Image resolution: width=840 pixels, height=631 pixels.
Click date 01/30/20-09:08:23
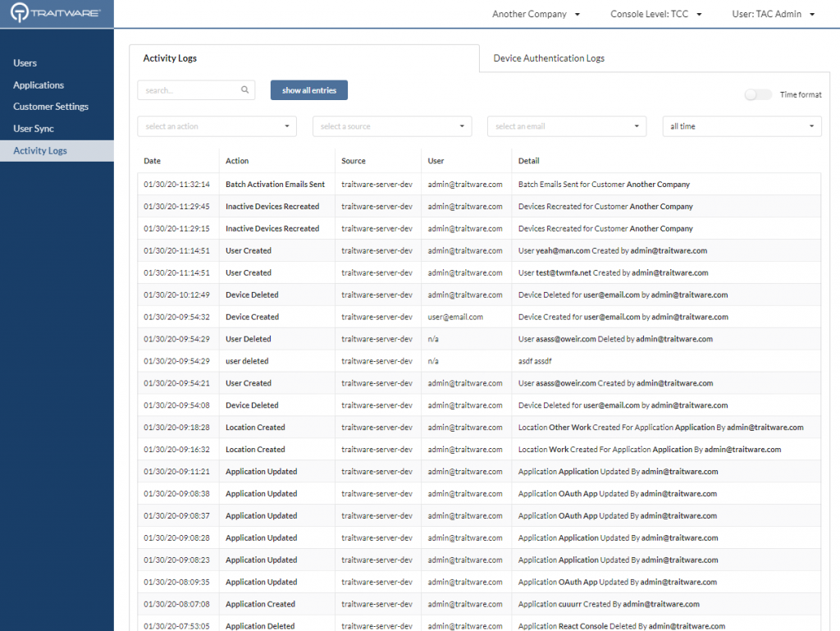click(x=177, y=560)
